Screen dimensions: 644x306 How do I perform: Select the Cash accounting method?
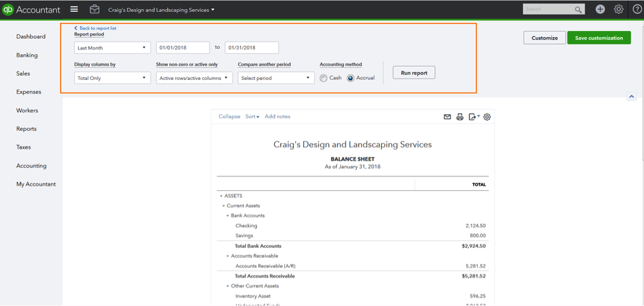pos(324,78)
